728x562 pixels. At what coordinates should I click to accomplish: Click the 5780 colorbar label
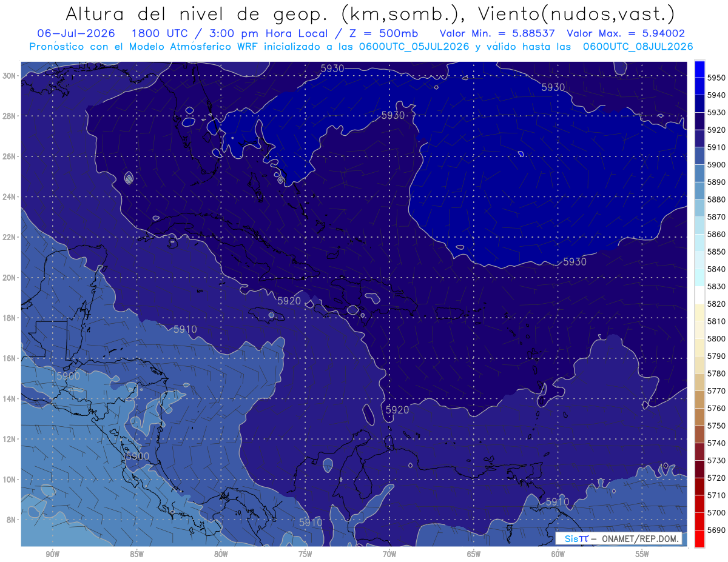click(x=717, y=373)
